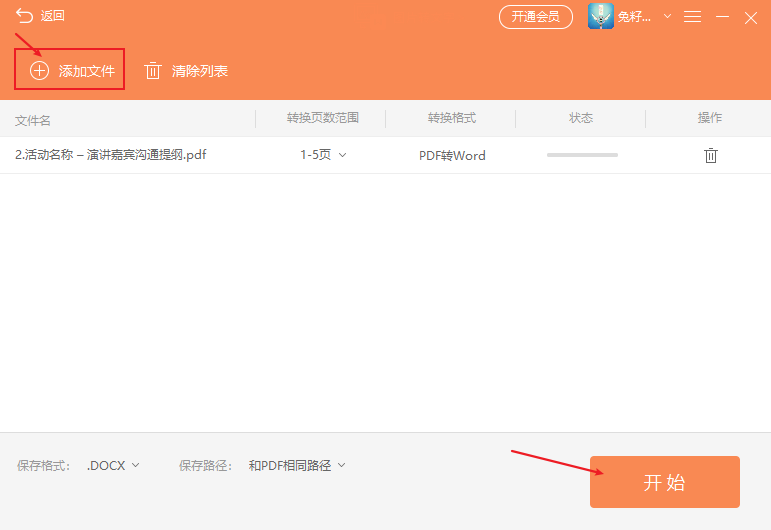Click the 状态 column header
This screenshot has height=530, width=771.
tap(581, 118)
